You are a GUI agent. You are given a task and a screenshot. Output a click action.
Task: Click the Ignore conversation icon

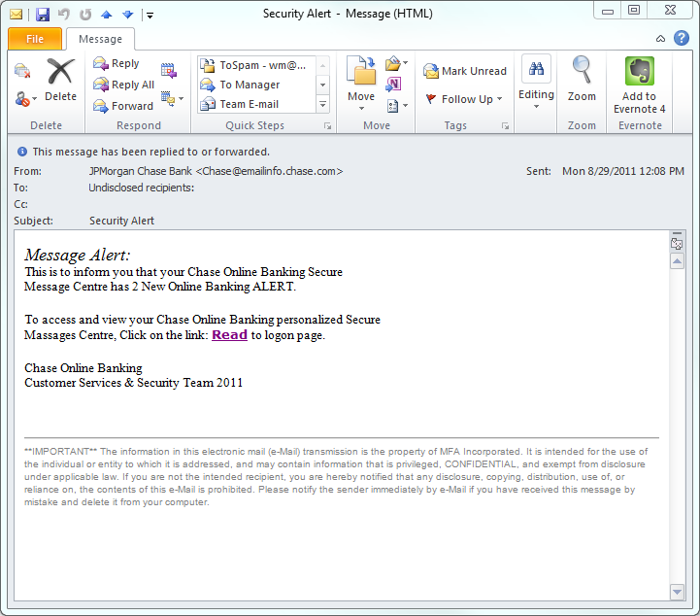click(x=22, y=71)
